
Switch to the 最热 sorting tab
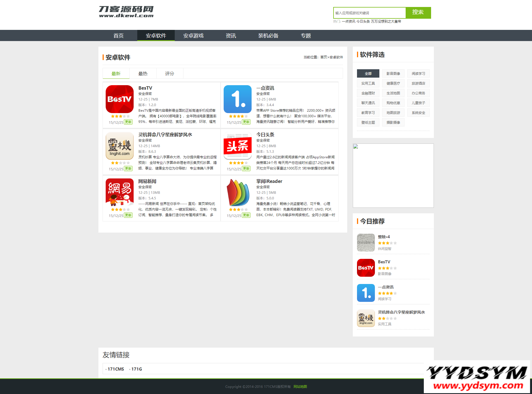[143, 73]
